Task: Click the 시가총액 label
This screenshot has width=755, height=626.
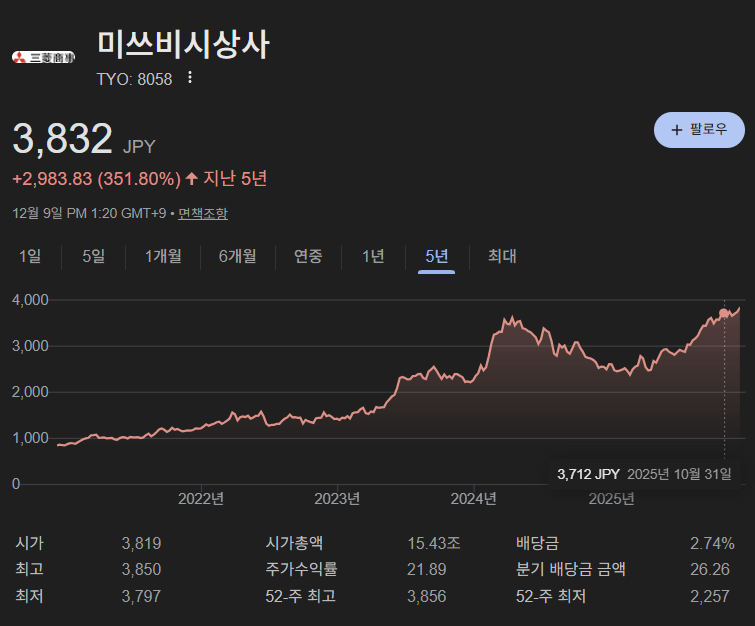Action: [294, 544]
